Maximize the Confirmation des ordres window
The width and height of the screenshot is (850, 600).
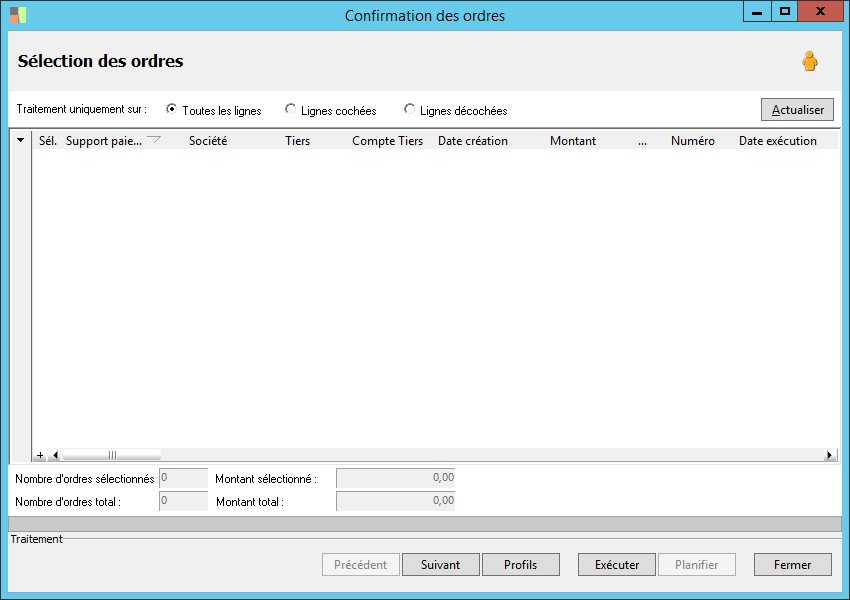tap(784, 12)
